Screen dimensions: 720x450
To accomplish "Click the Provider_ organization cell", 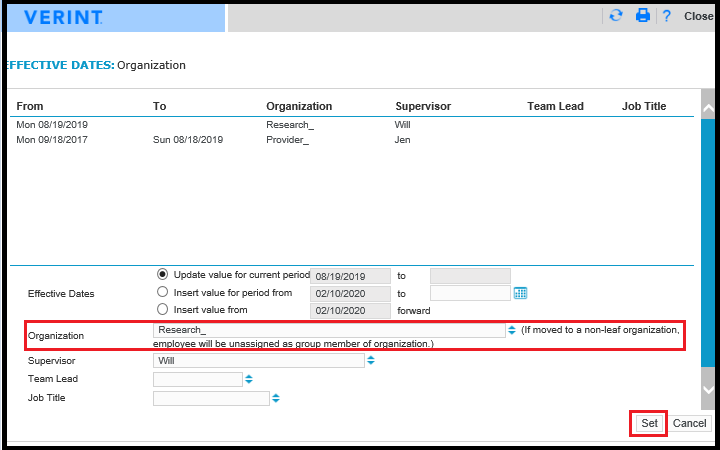I will pos(287,140).
